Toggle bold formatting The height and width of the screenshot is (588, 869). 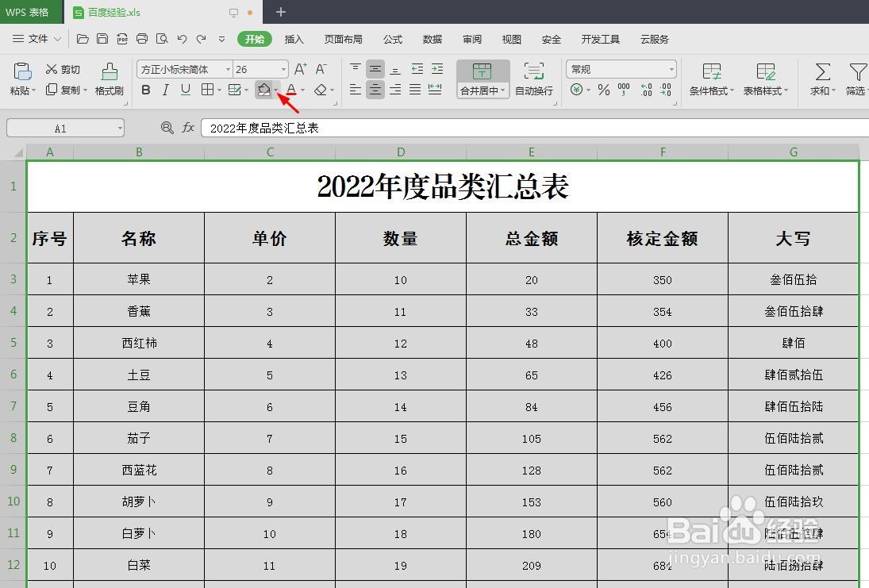[145, 90]
